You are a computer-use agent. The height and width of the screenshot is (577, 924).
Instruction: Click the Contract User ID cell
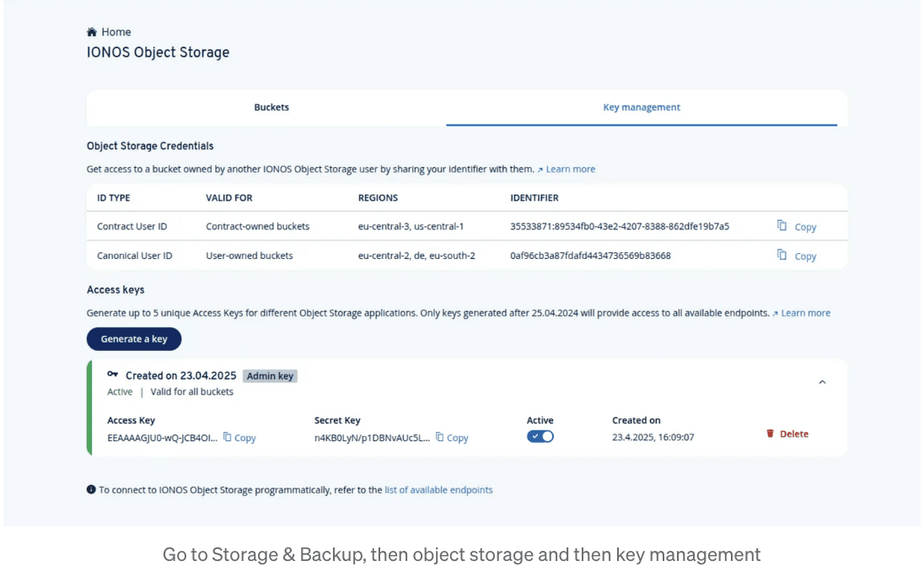tap(132, 226)
